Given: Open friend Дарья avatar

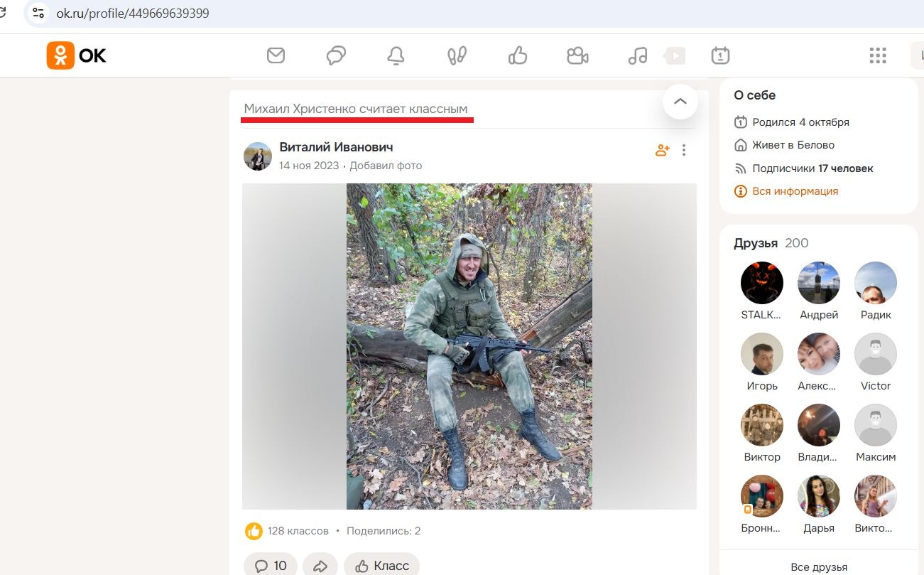Looking at the screenshot, I should (819, 496).
